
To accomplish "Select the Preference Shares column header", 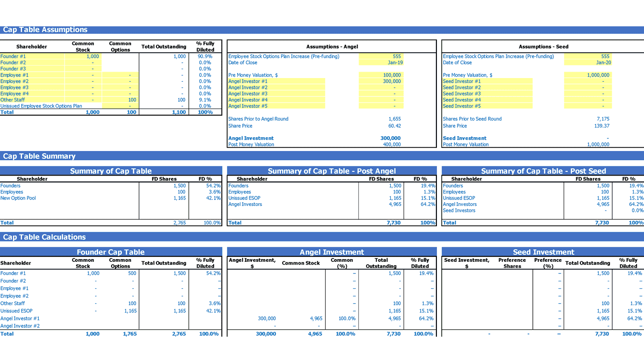I will (512, 263).
